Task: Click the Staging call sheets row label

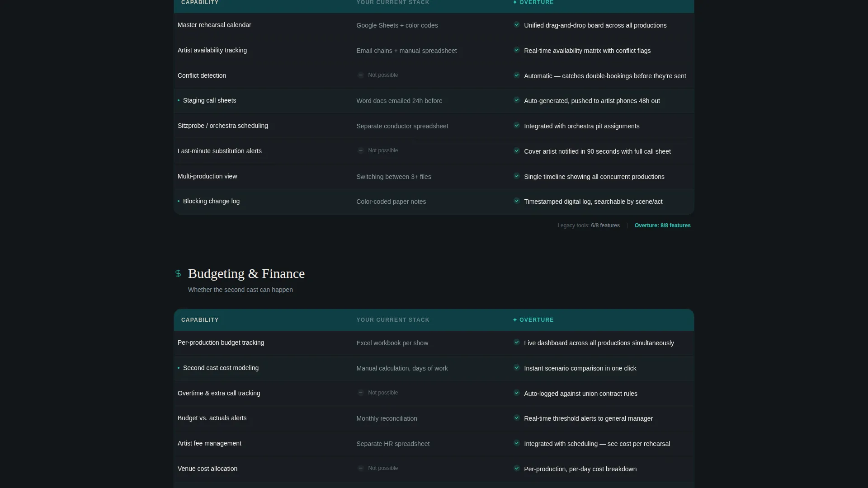Action: [x=209, y=100]
